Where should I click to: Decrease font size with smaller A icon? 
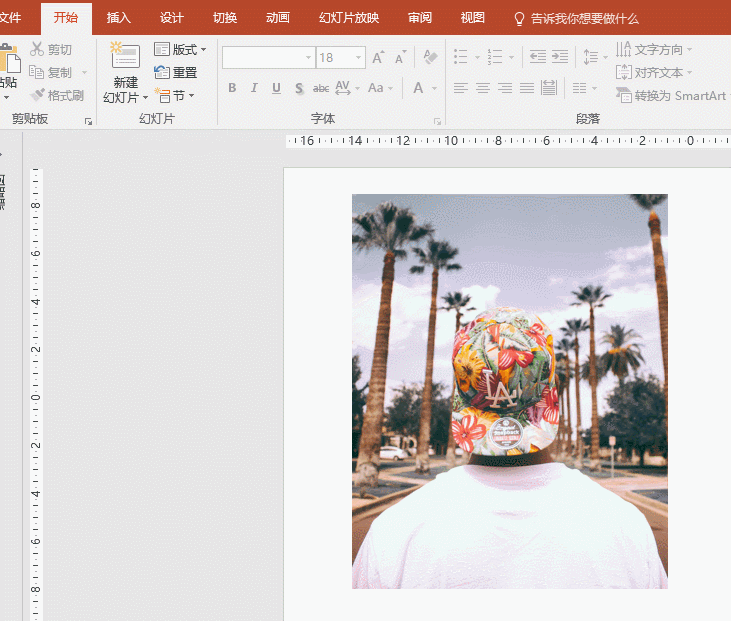click(x=400, y=57)
